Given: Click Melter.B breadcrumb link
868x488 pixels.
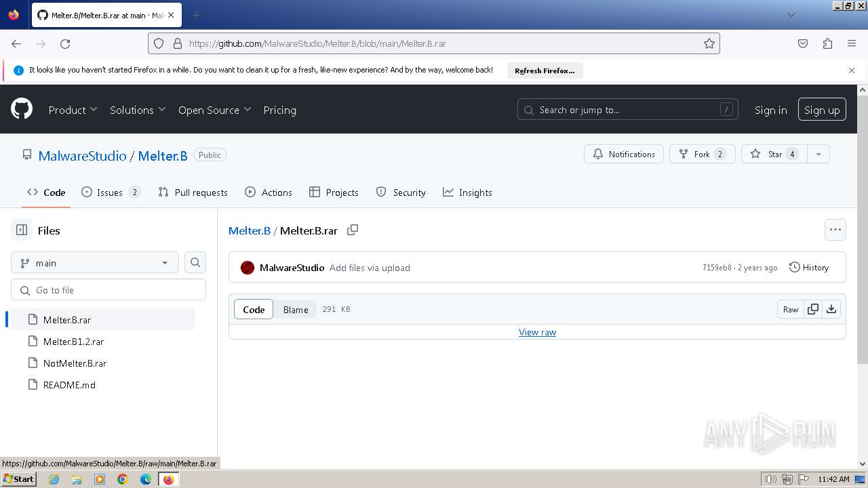Looking at the screenshot, I should tap(250, 230).
